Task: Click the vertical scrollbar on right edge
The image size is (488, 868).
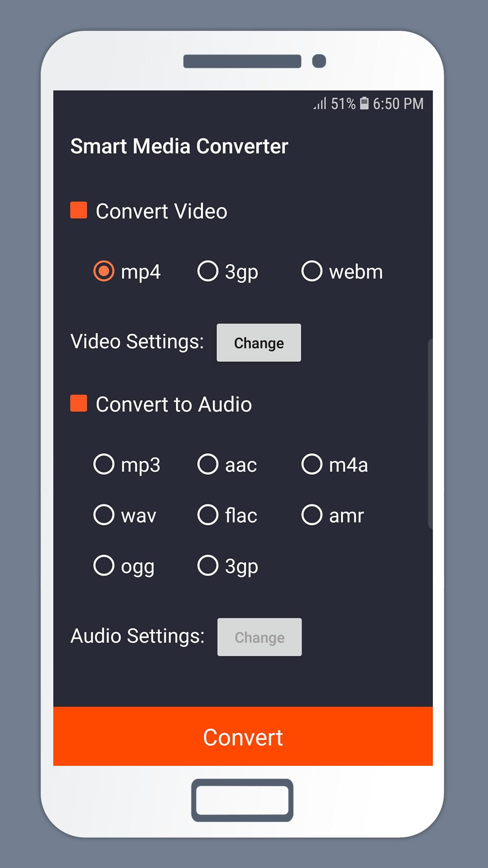Action: [430, 433]
